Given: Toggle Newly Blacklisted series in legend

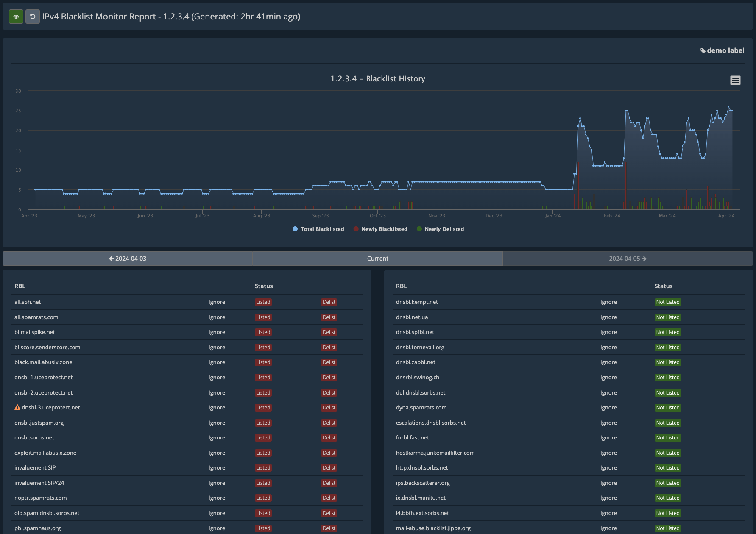Looking at the screenshot, I should (x=380, y=229).
